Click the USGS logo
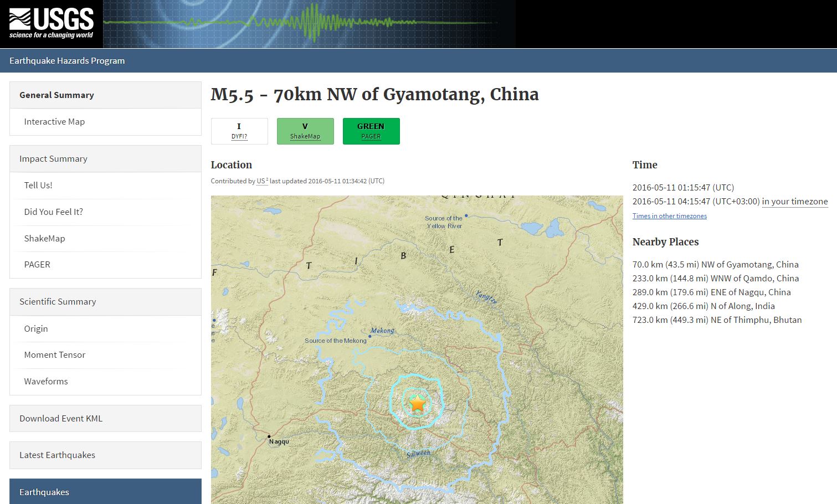The height and width of the screenshot is (504, 837). [51, 24]
